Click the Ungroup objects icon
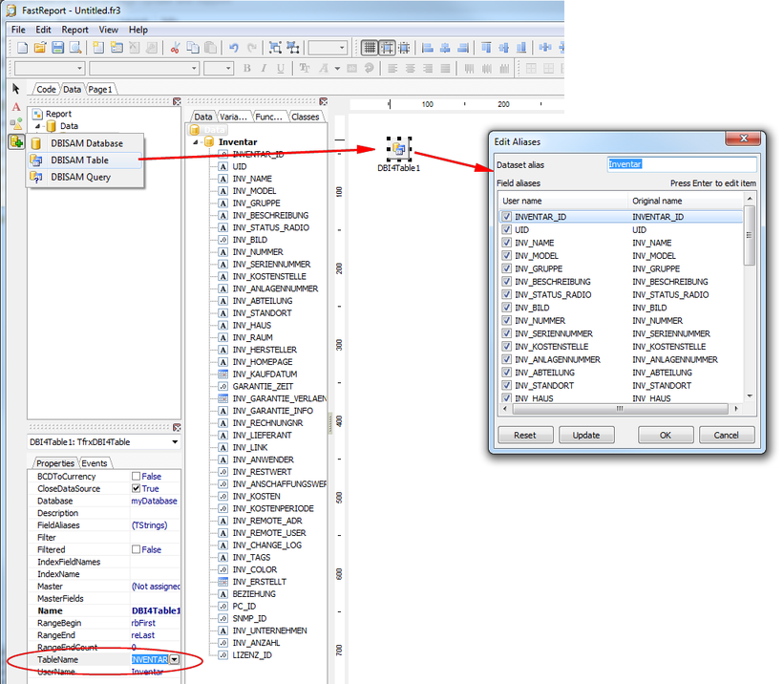 pos(293,48)
